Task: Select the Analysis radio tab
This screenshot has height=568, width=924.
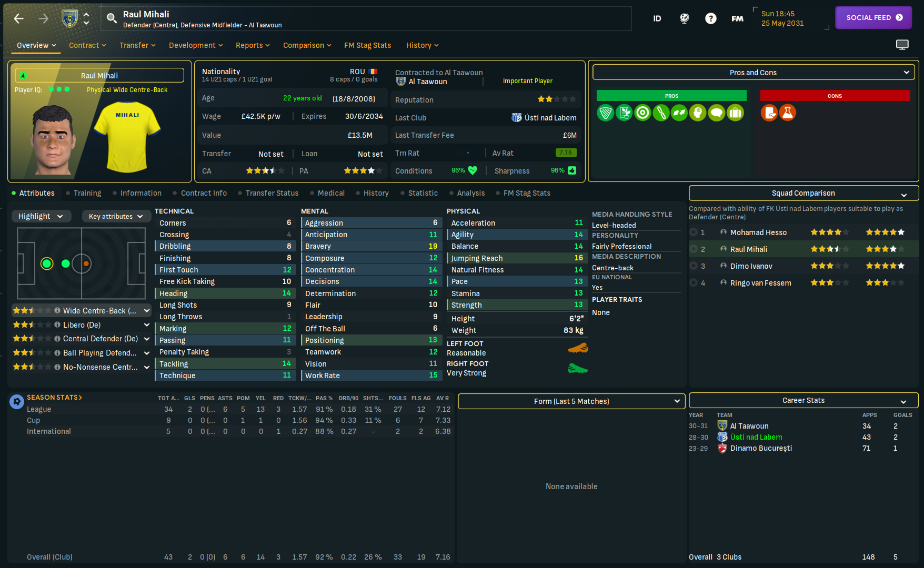Action: pyautogui.click(x=467, y=193)
